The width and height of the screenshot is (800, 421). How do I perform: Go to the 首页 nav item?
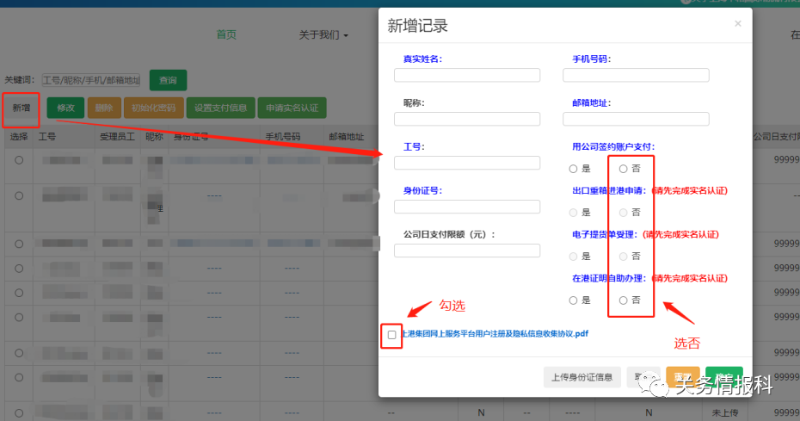(x=227, y=35)
